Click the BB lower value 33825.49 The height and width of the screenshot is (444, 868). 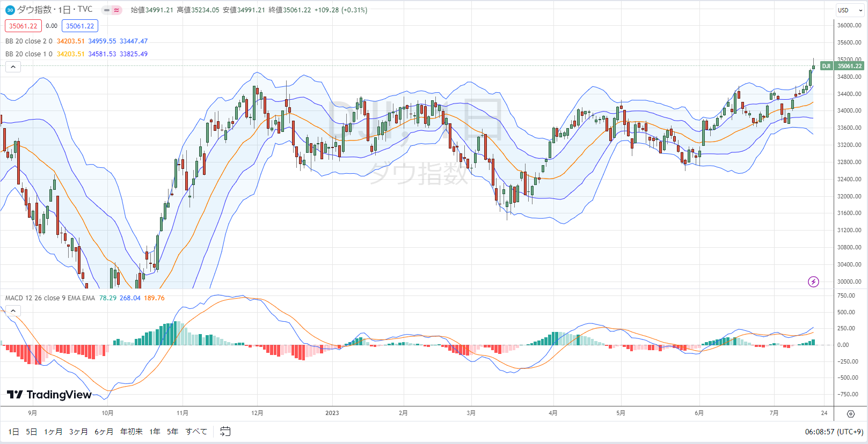coord(134,54)
